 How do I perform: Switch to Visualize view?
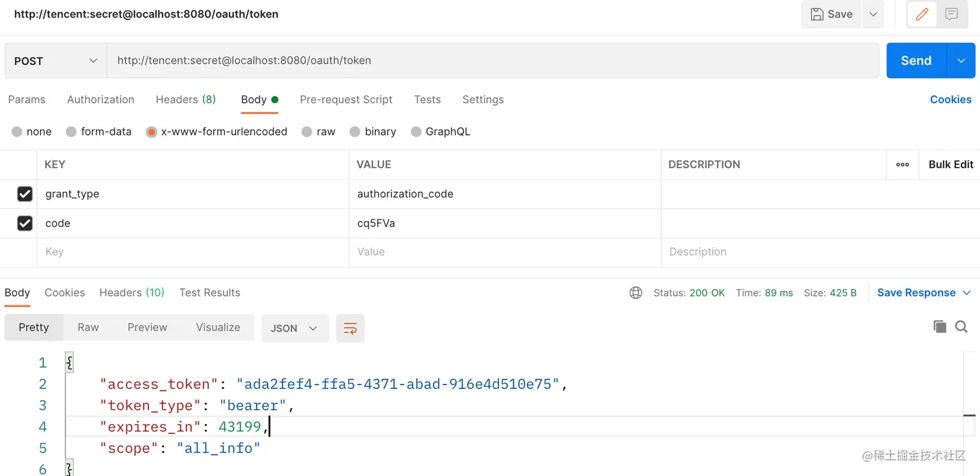pyautogui.click(x=218, y=327)
